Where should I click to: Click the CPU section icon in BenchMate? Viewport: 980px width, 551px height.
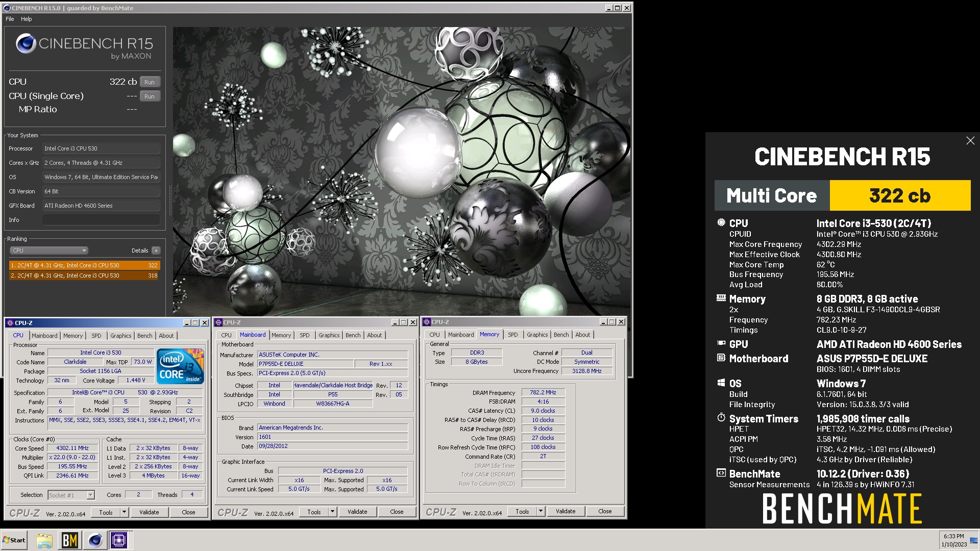(x=721, y=222)
